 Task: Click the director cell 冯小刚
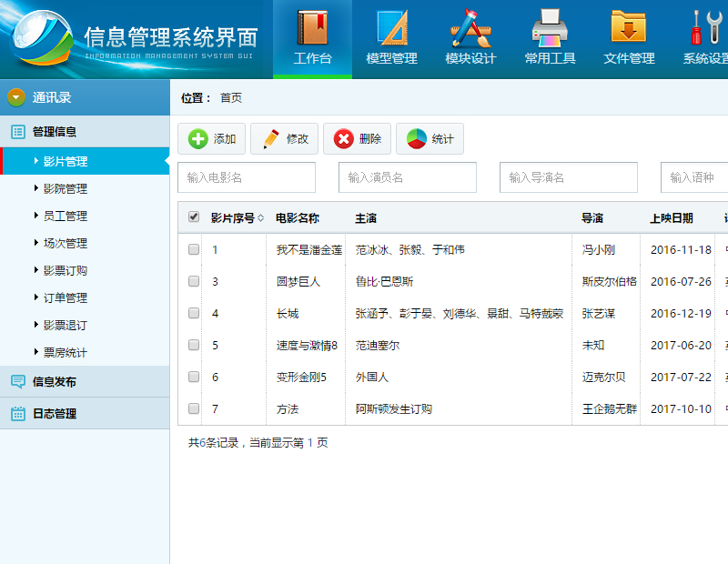(599, 250)
